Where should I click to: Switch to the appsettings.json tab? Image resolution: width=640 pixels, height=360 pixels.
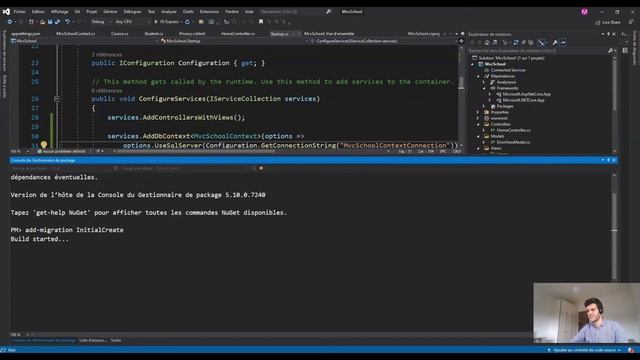coord(26,34)
